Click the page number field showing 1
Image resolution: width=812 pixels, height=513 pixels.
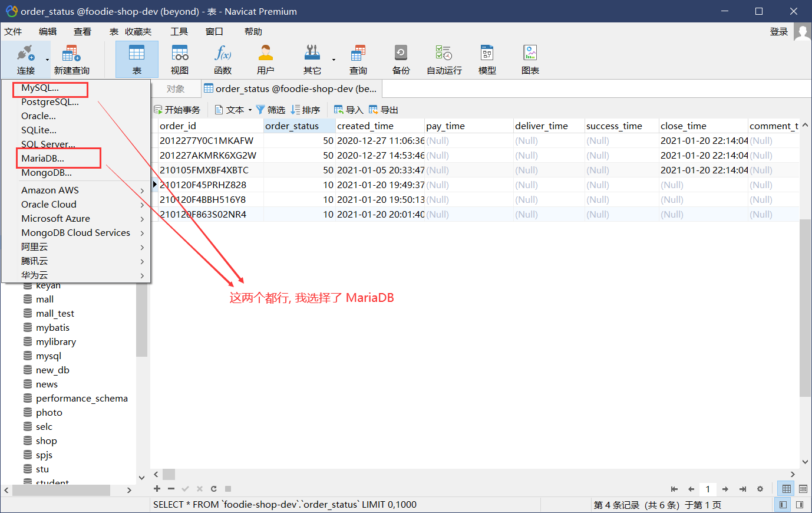click(x=708, y=489)
